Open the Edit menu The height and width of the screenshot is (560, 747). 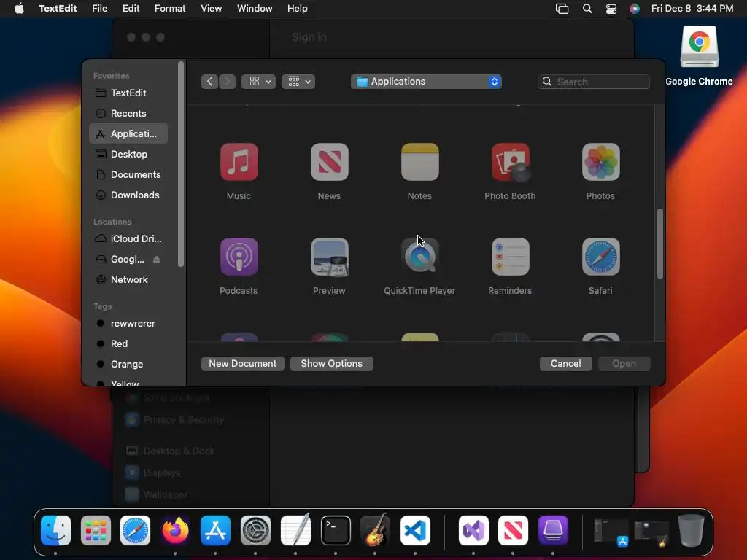pyautogui.click(x=131, y=9)
